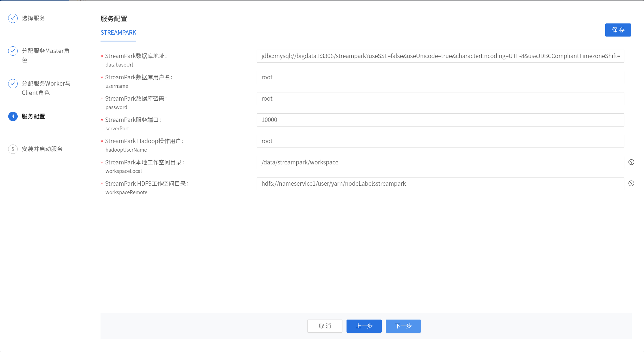Viewport: 644px width, 352px height.
Task: Proceed with the 下一步 button
Action: 403,326
